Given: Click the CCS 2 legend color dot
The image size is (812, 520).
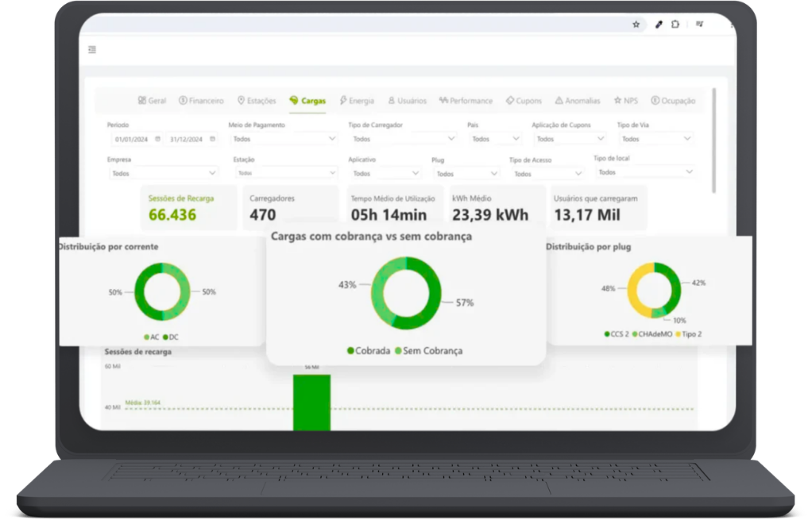Looking at the screenshot, I should (x=607, y=334).
